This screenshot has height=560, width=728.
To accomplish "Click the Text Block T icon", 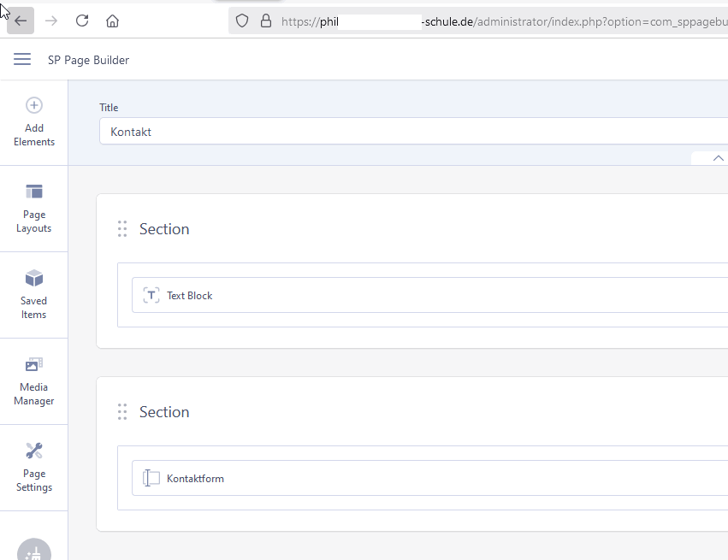I will [x=151, y=295].
